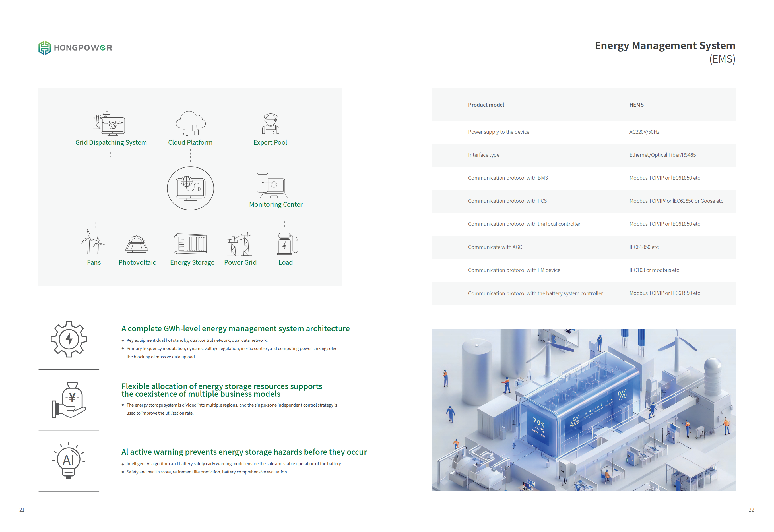Click the Cloud Platform cloud icon
This screenshot has height=532, width=774.
(190, 123)
